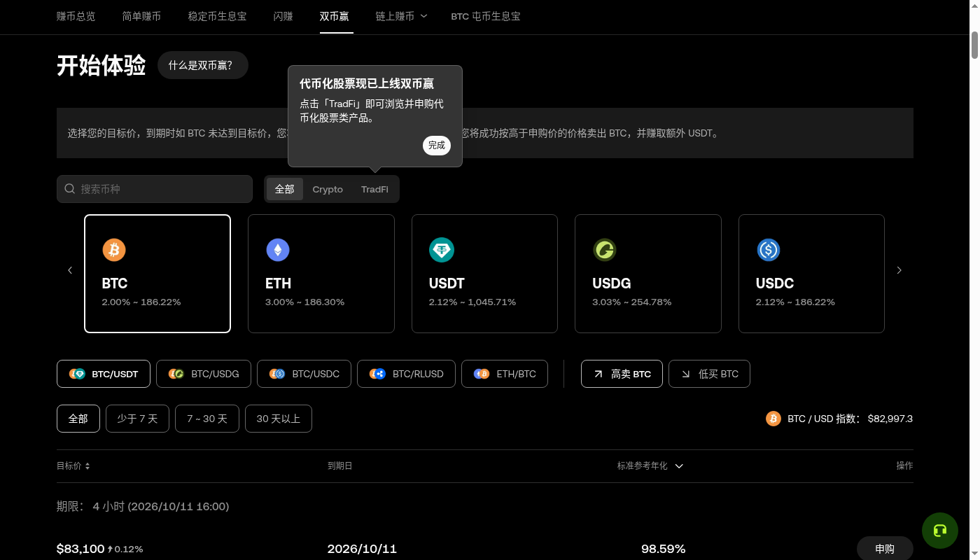Click 申购 for the $83,100 offer
The width and height of the screenshot is (980, 560).
[885, 549]
